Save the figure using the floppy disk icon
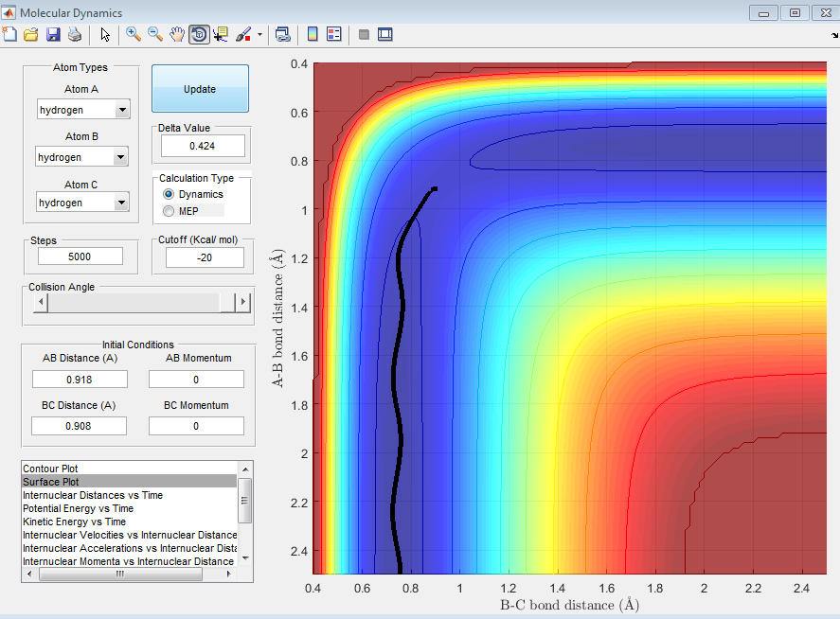840x619 pixels. (53, 34)
